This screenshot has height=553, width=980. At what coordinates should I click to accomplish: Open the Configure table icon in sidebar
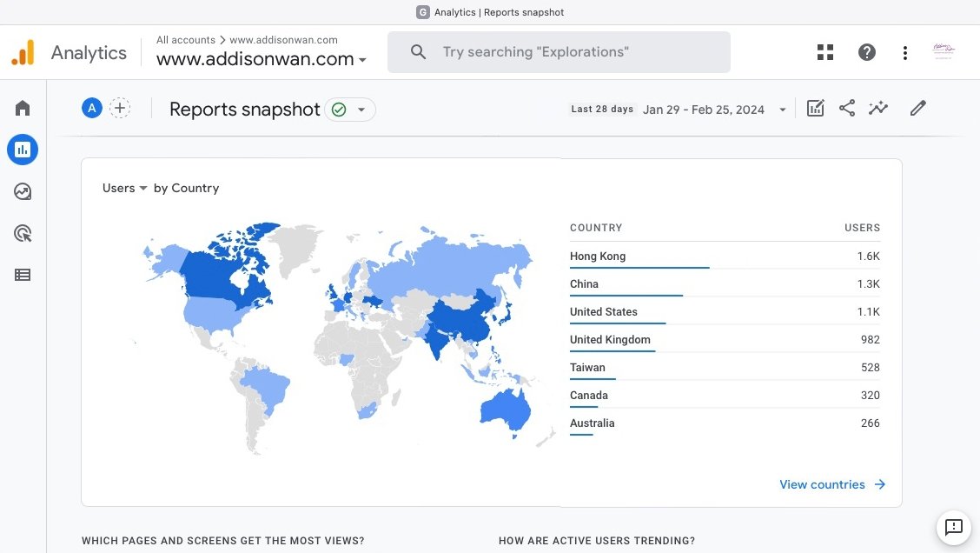(23, 275)
